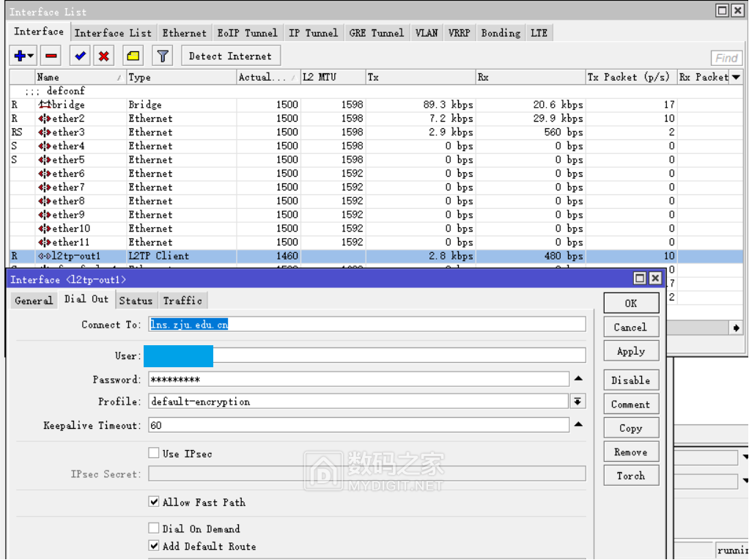Click the Find search box
This screenshot has height=560, width=749.
(x=727, y=58)
